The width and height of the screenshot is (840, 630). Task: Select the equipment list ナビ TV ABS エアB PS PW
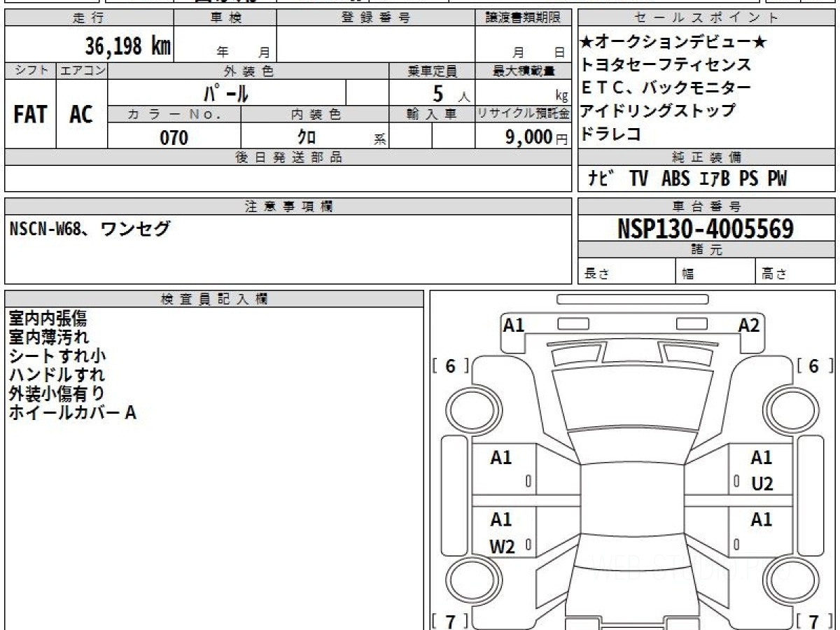687,179
